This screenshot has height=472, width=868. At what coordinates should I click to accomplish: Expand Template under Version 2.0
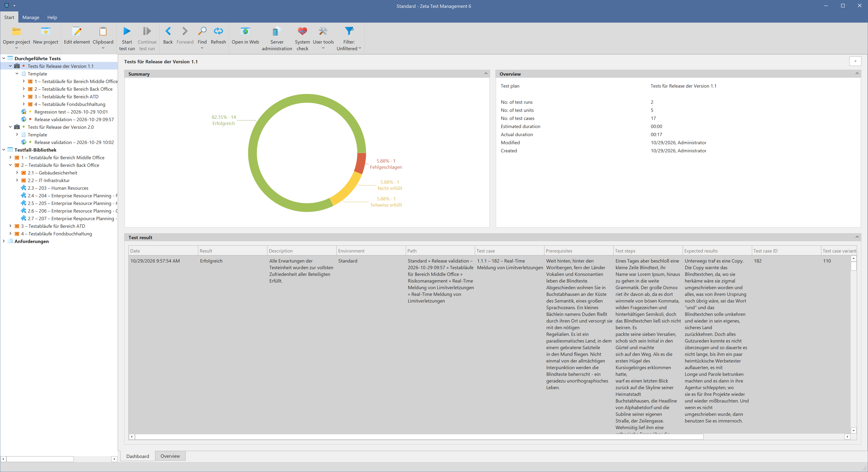17,134
